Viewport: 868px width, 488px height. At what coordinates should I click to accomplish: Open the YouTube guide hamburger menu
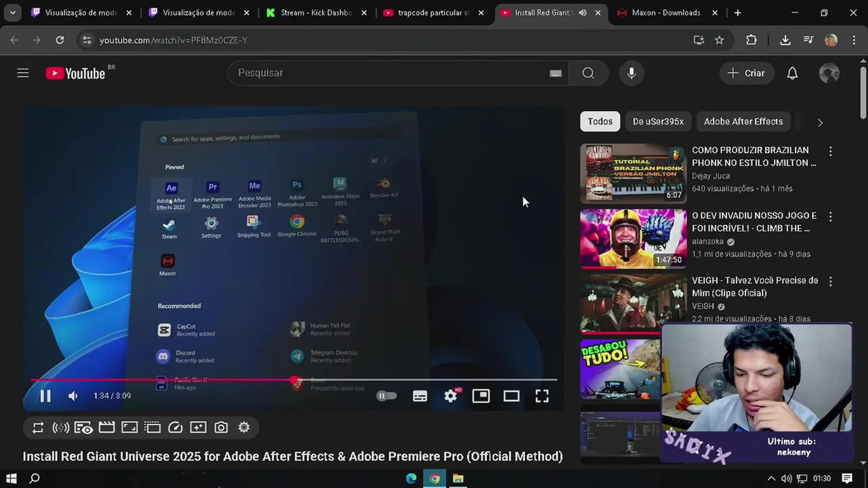tap(23, 73)
